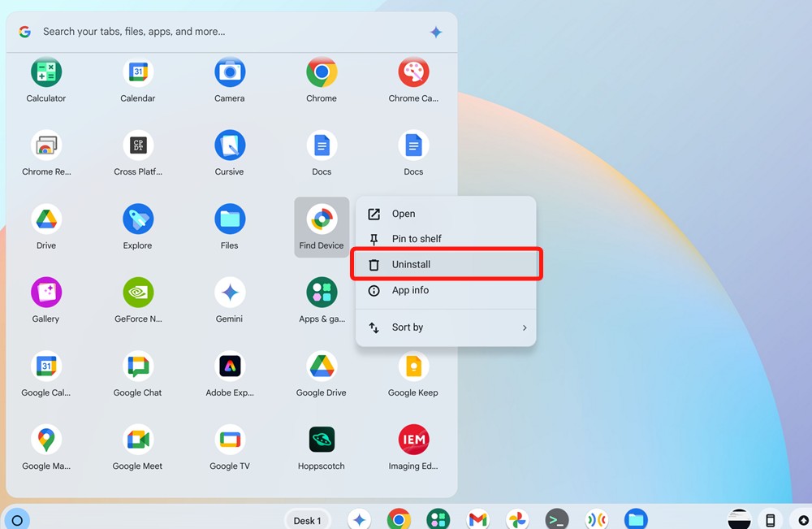This screenshot has width=812, height=529.
Task: Open the Files app from the shelf
Action: click(x=636, y=519)
